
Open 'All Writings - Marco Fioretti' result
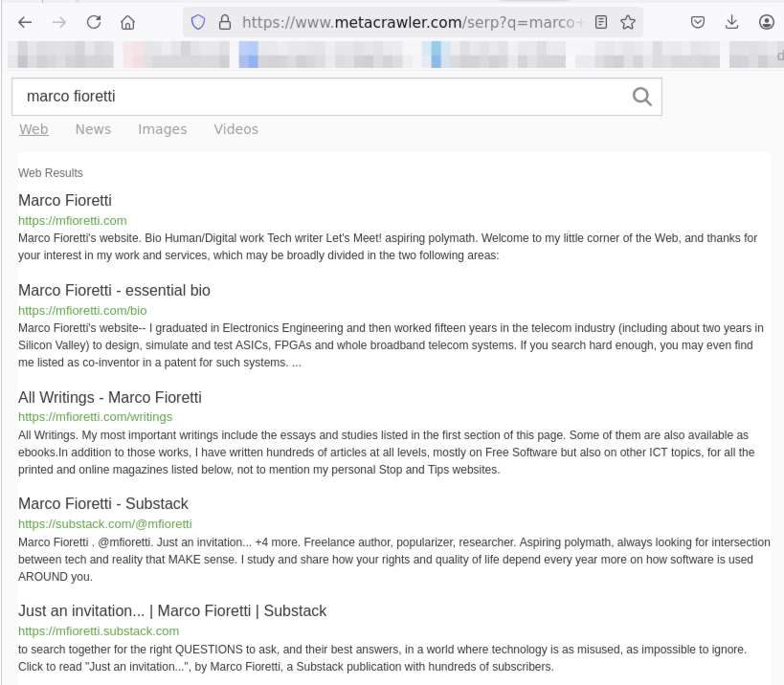pos(110,397)
